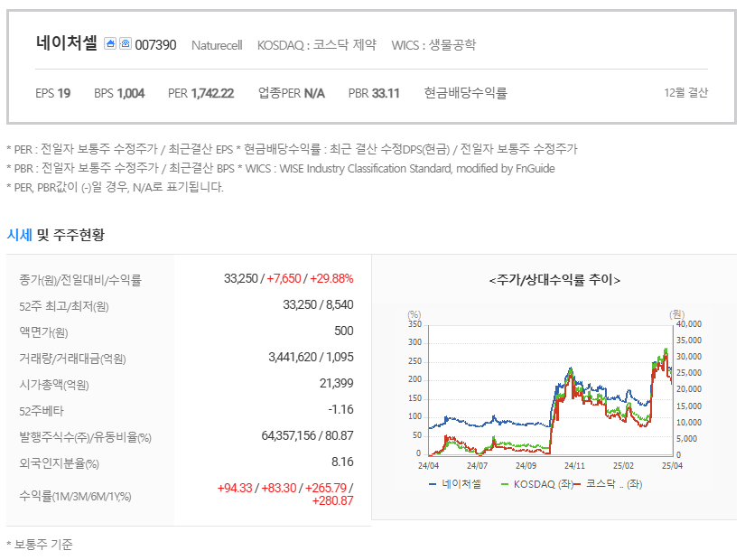
Task: Click KOSDAQ : 코스닥 제약 classification
Action: coord(317,45)
